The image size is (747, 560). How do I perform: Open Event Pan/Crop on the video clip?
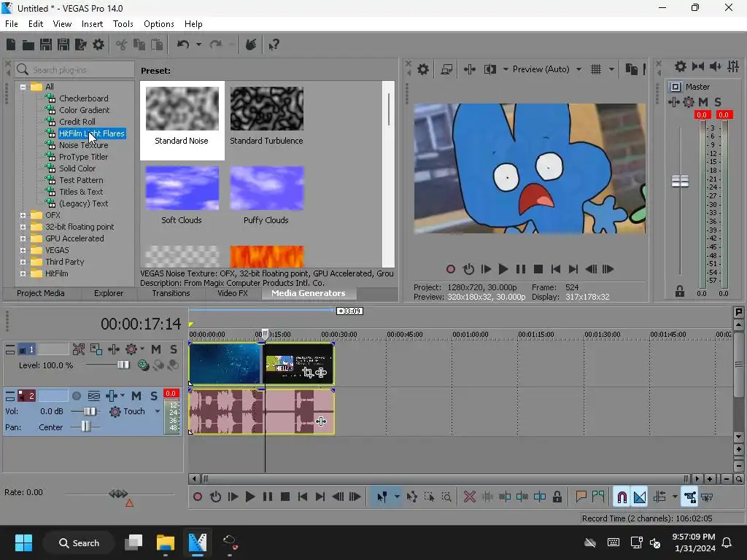(x=308, y=373)
